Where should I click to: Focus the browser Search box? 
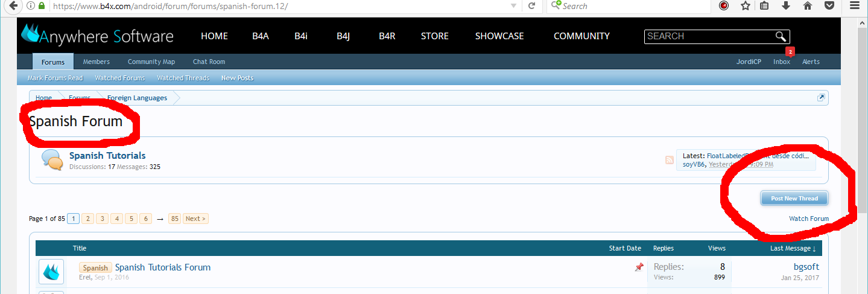point(627,6)
